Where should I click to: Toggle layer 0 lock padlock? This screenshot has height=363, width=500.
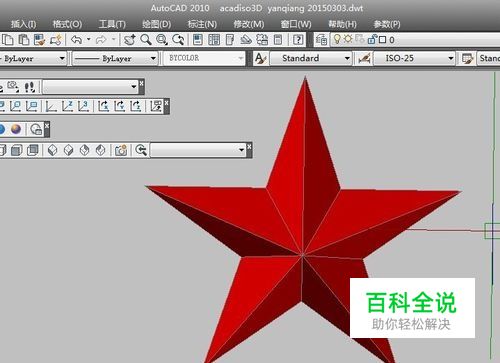372,39
